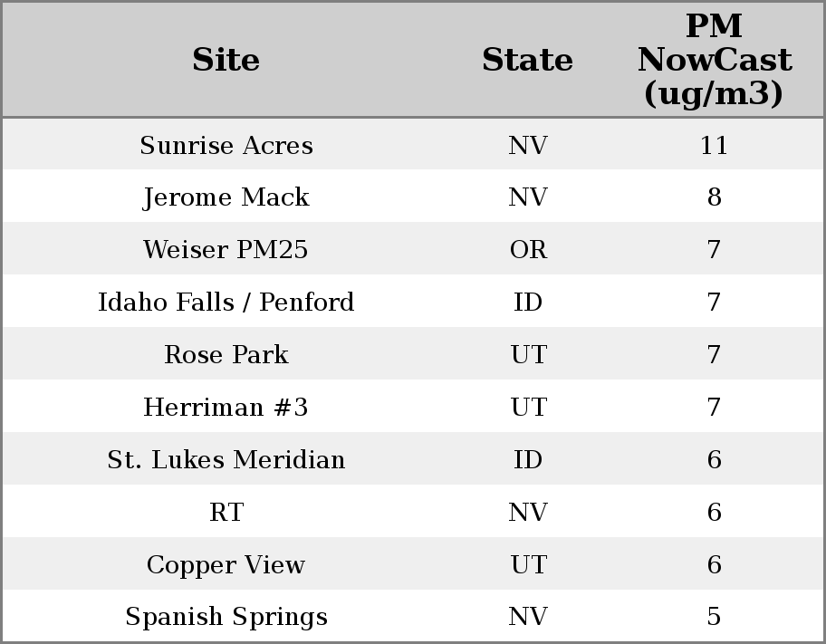Click the state cell for Rose Park
The height and width of the screenshot is (644, 826).
pyautogui.click(x=528, y=355)
